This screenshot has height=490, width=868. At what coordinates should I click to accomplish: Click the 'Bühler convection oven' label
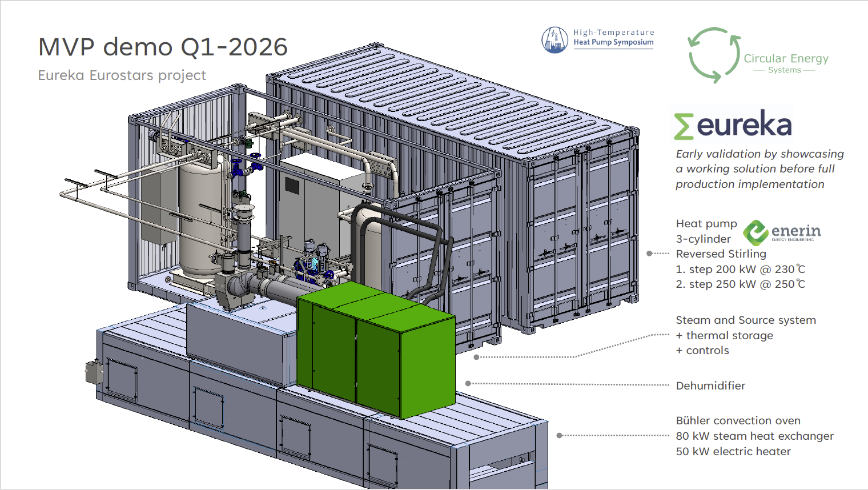tap(738, 421)
